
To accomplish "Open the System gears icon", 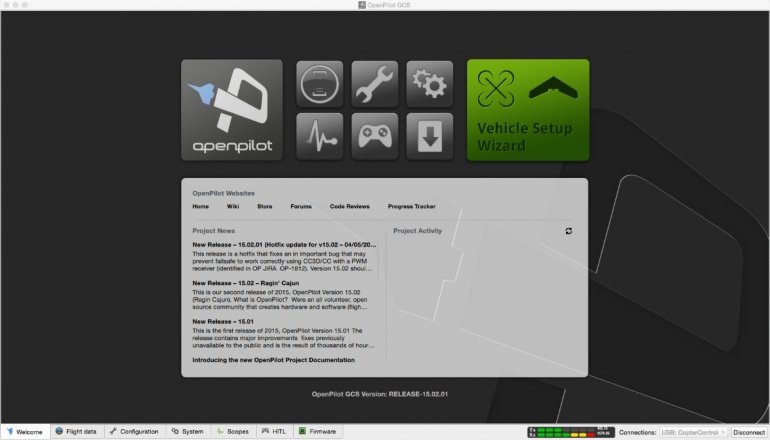I will (429, 84).
